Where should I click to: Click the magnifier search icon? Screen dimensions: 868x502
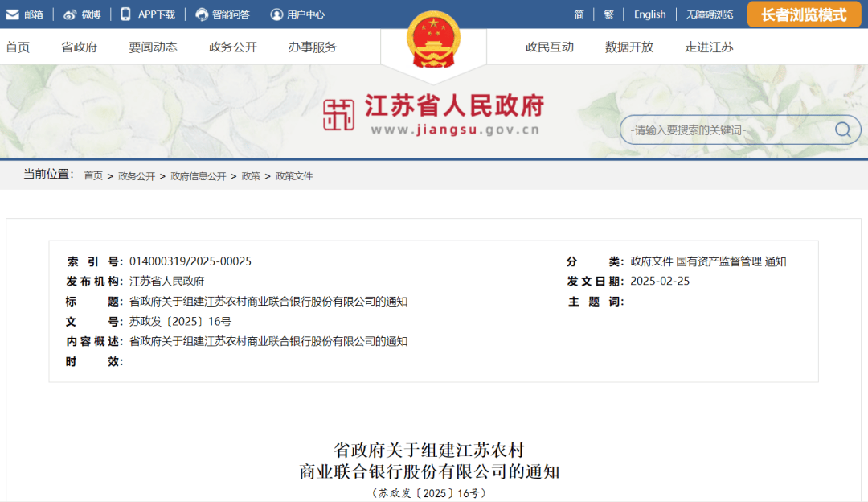coord(842,130)
